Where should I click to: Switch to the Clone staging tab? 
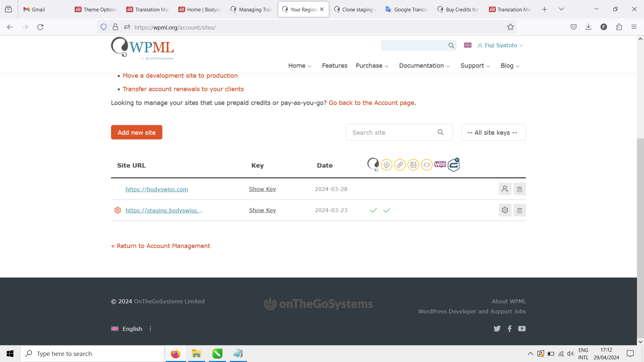coord(355,9)
